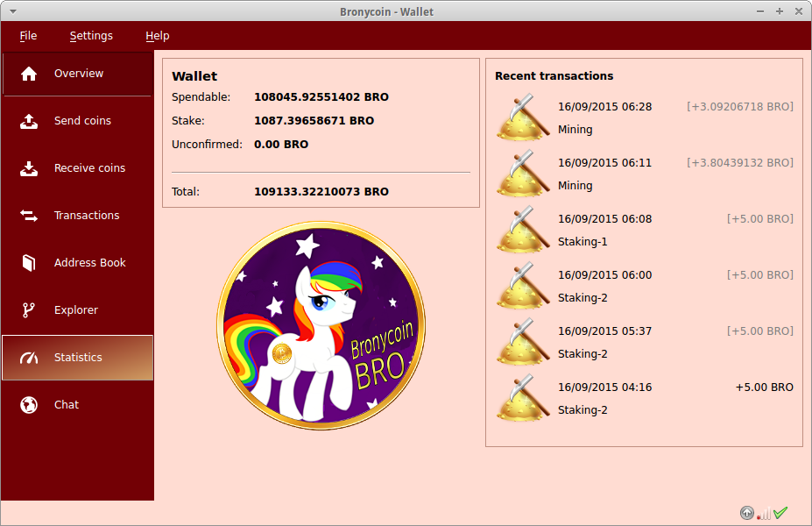
Task: Select the 16/09/2015 06:08 transaction date
Action: (605, 218)
